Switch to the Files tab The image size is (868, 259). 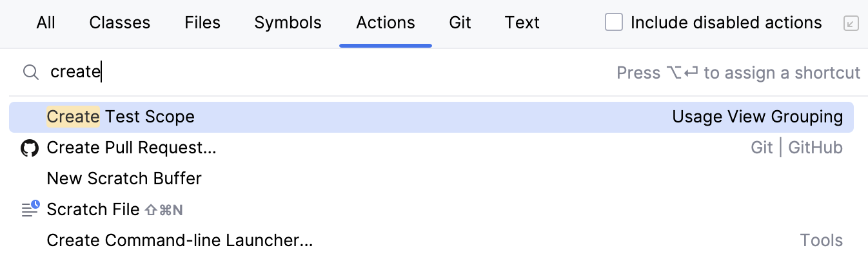point(202,23)
